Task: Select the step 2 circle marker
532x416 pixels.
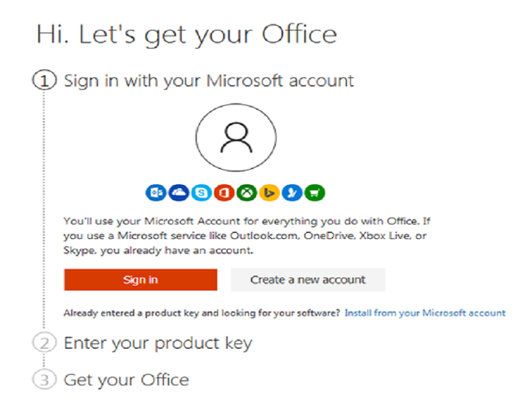Action: pos(43,343)
